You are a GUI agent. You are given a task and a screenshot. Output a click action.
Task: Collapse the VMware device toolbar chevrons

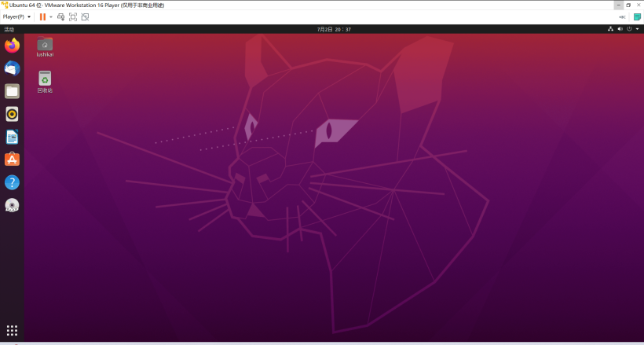622,17
